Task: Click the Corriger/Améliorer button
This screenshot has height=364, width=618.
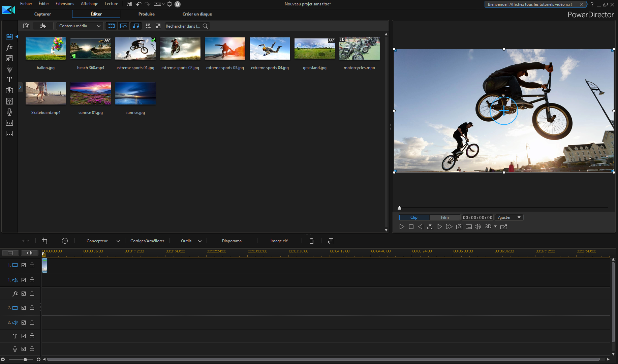Action: click(x=147, y=241)
